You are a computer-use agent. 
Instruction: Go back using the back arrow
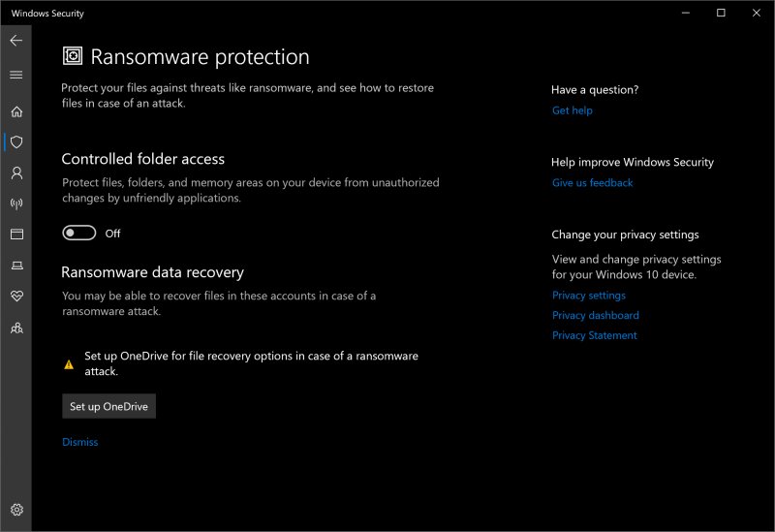click(16, 41)
